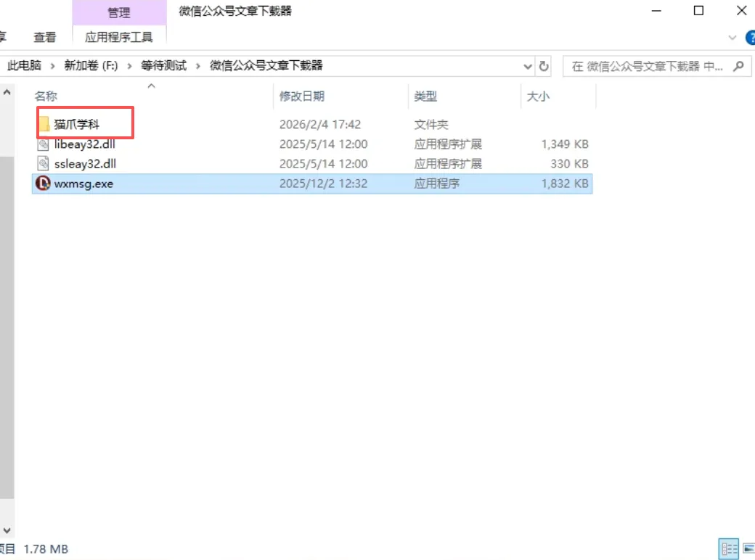Select the ssleay32.dll file icon
This screenshot has width=755, height=560.
(x=44, y=163)
